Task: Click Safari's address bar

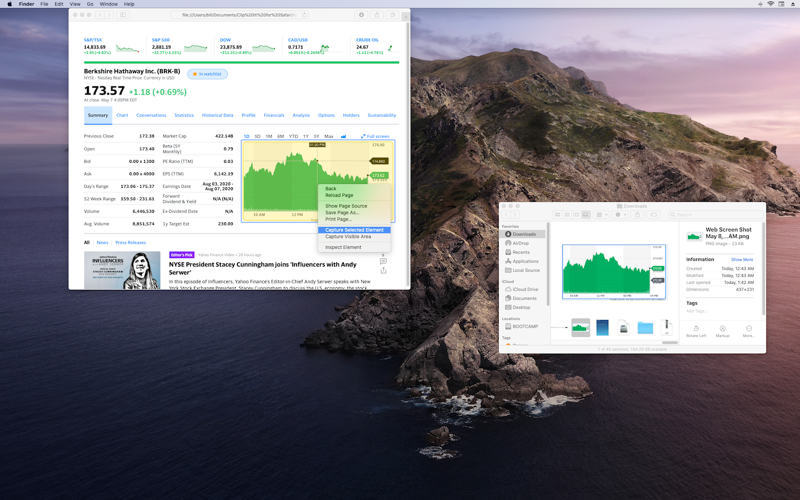Action: (239, 15)
